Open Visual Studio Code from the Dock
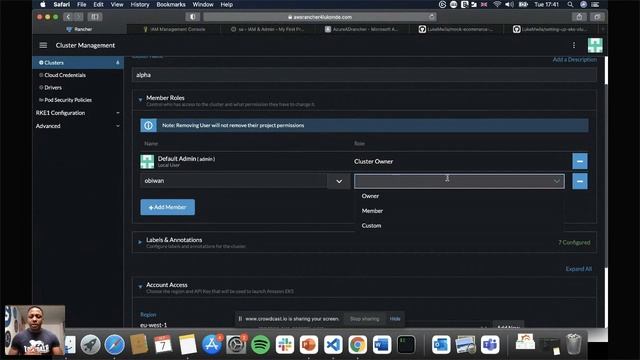Image resolution: width=640 pixels, height=360 pixels. coord(333,345)
